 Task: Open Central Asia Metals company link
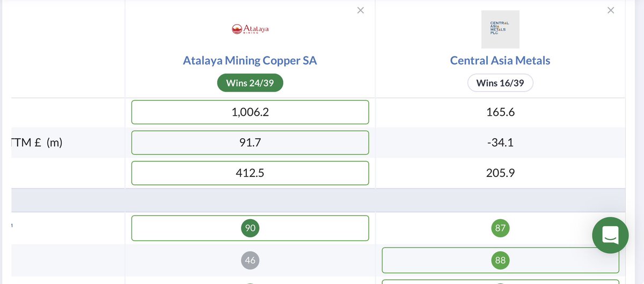[x=500, y=61]
